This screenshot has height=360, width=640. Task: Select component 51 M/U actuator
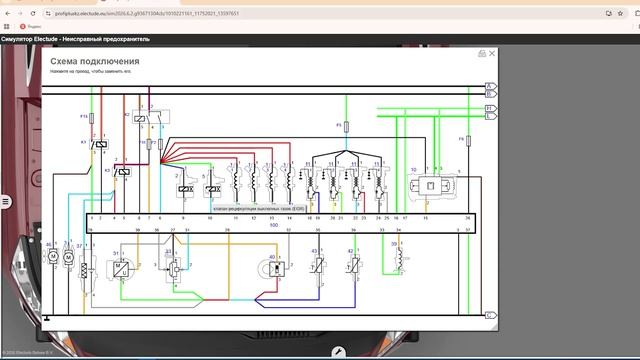pyautogui.click(x=121, y=269)
